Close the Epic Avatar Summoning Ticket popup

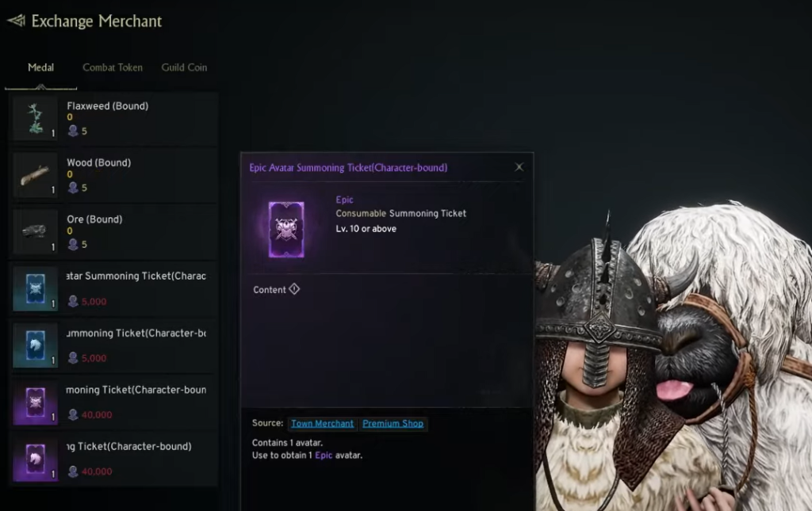pos(519,167)
